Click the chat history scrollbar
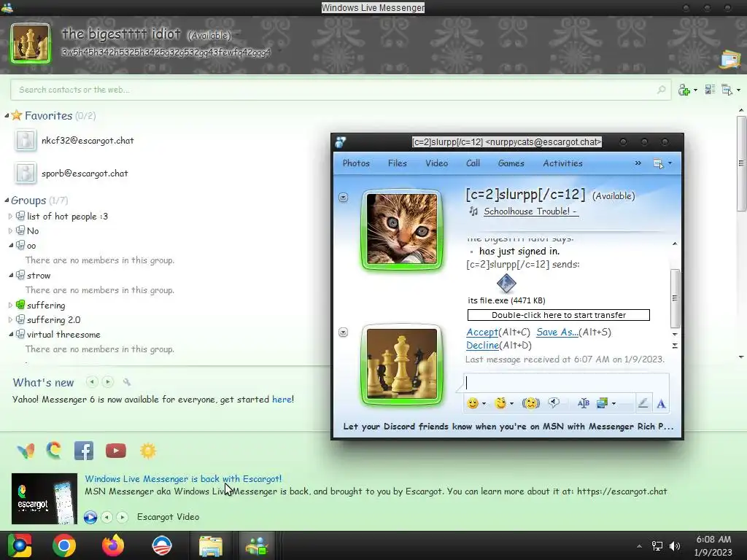The height and width of the screenshot is (560, 747). point(675,298)
